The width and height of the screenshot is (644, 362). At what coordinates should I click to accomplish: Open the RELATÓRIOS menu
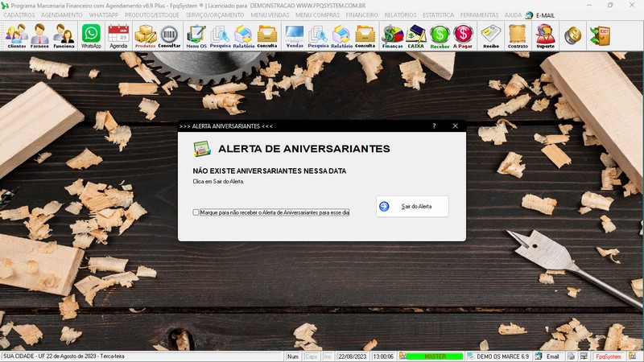(x=400, y=15)
